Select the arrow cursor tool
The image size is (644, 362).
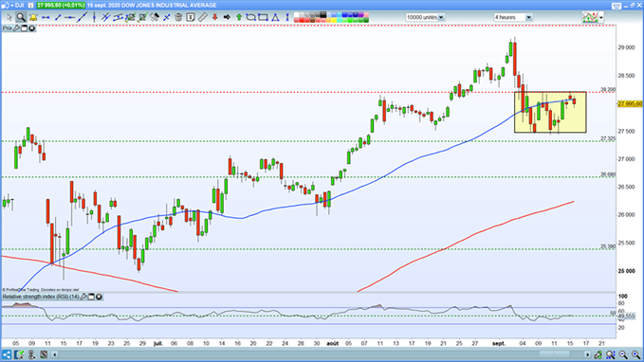9,17
